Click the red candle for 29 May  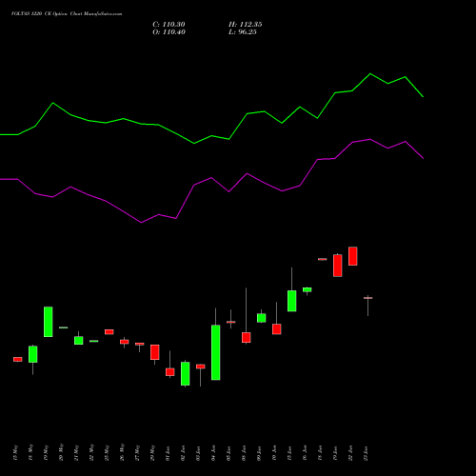155,352
